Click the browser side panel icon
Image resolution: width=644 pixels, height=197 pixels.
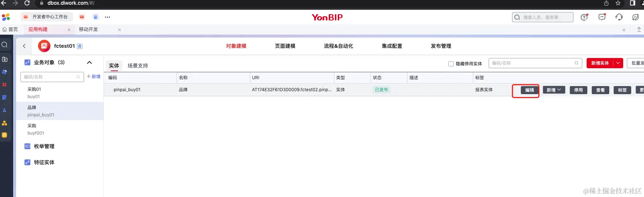[633, 3]
